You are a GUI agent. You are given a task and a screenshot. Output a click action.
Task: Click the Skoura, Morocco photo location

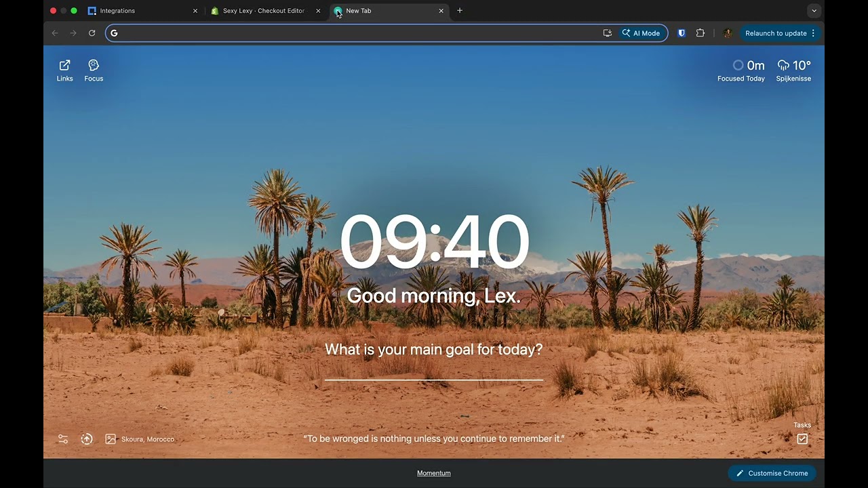pos(148,439)
